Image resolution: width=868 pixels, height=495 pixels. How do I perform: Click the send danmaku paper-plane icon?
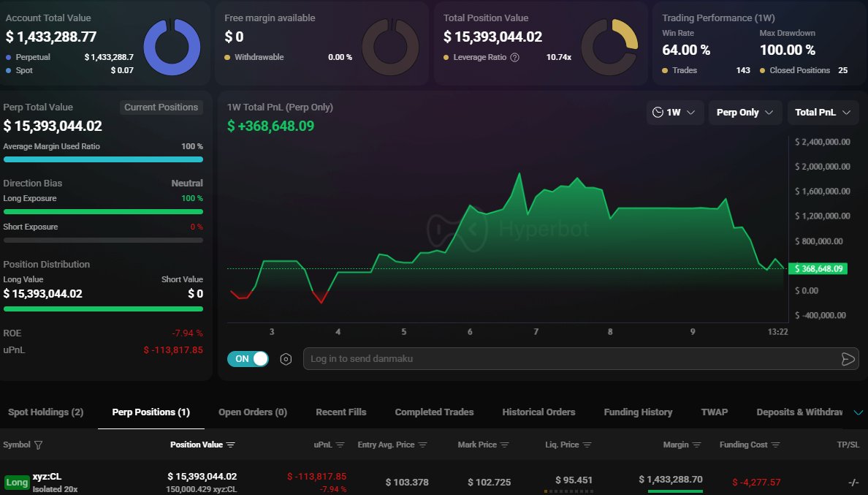tap(848, 359)
